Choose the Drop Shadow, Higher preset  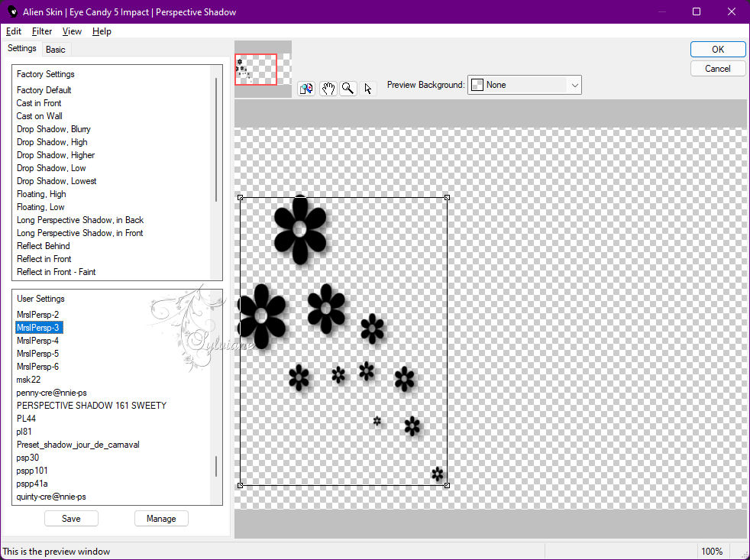pos(56,155)
